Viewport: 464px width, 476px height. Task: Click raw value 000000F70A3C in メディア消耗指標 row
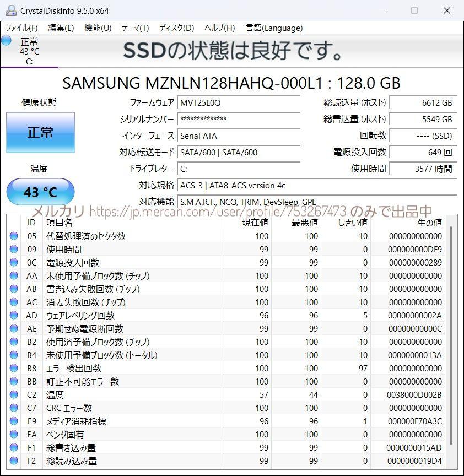415,421
